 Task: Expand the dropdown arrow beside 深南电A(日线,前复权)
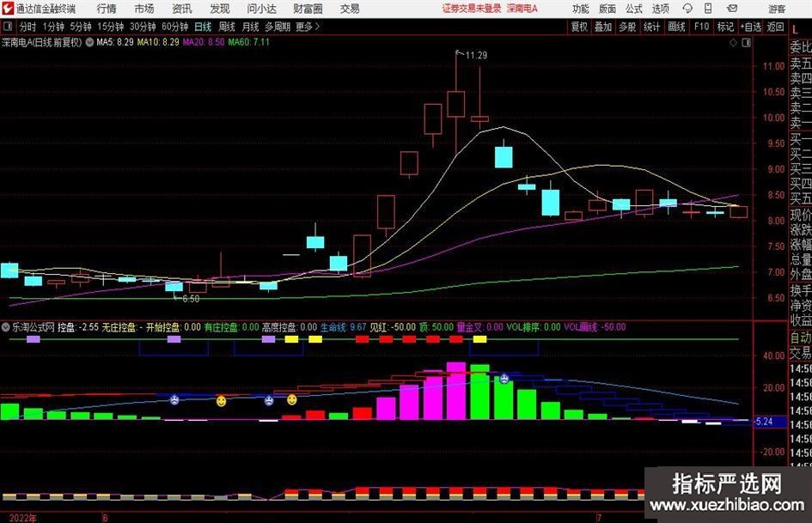pyautogui.click(x=89, y=42)
